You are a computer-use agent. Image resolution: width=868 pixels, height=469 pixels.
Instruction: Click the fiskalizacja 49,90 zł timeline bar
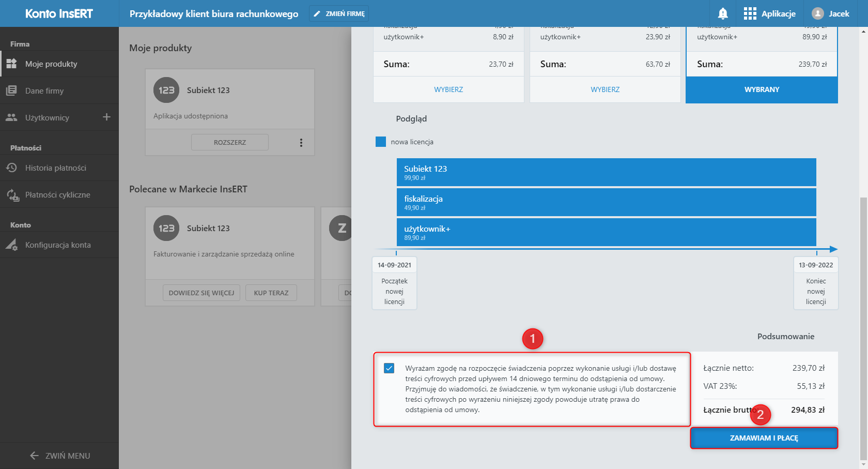(606, 202)
